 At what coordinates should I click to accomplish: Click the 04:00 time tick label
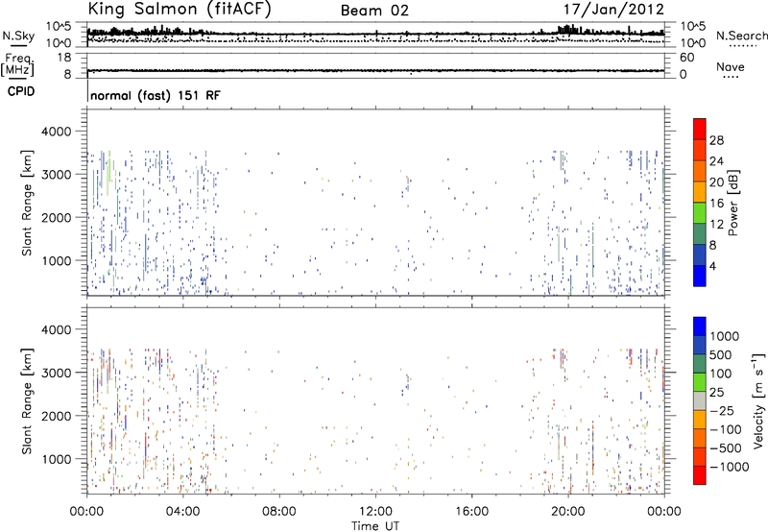pos(182,512)
